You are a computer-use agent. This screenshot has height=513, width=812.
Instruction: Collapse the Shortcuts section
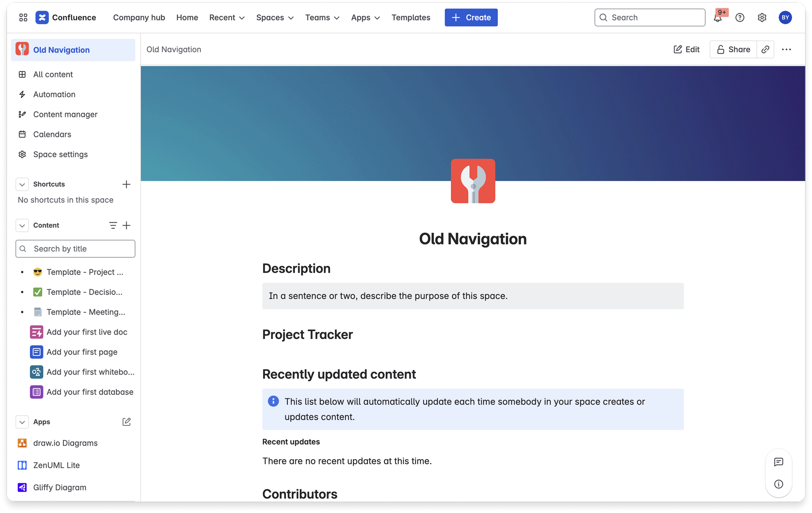click(22, 184)
